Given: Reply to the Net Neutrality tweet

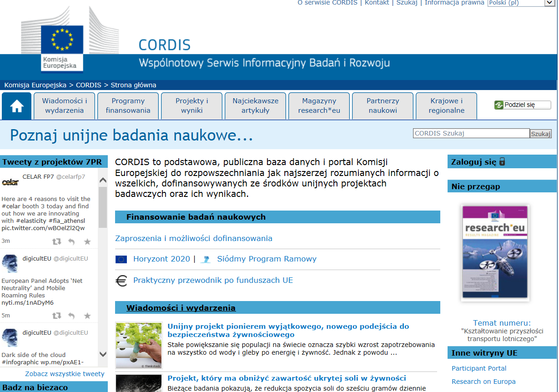Looking at the screenshot, I should click(71, 316).
